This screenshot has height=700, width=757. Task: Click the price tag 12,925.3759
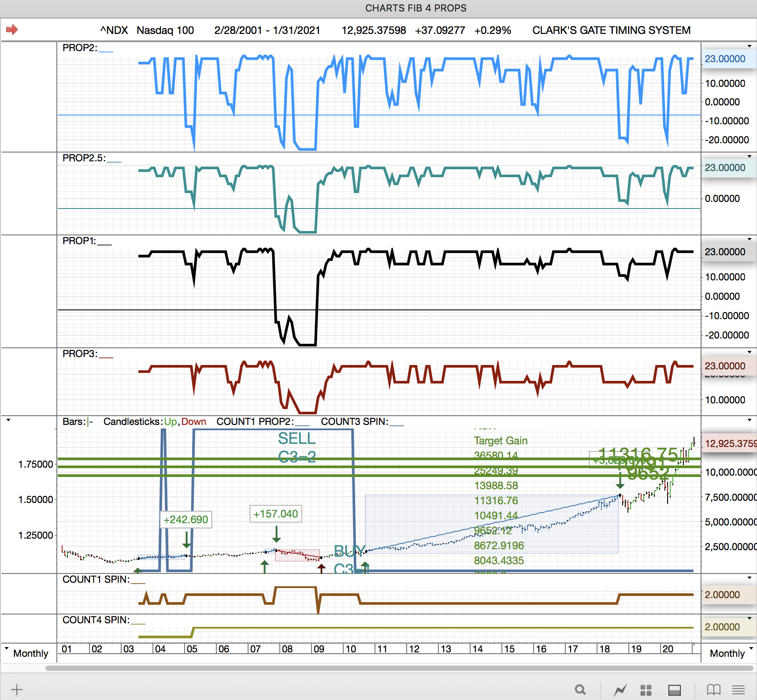click(729, 443)
